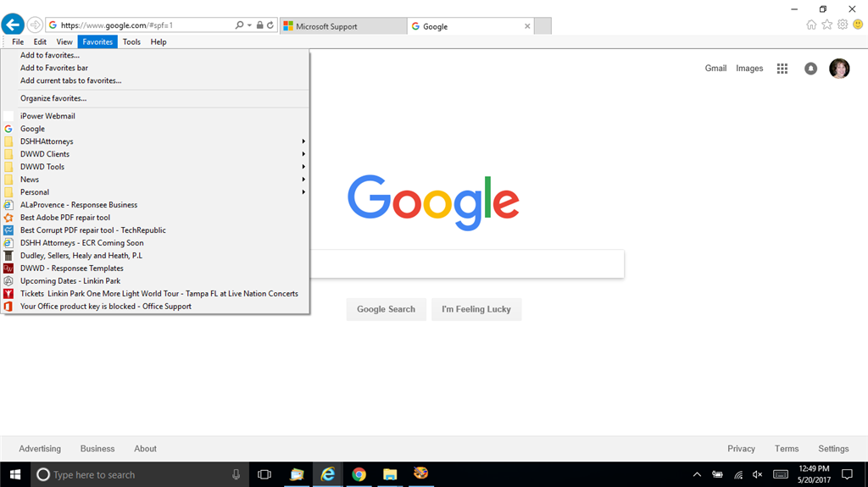Open the File menu

18,42
